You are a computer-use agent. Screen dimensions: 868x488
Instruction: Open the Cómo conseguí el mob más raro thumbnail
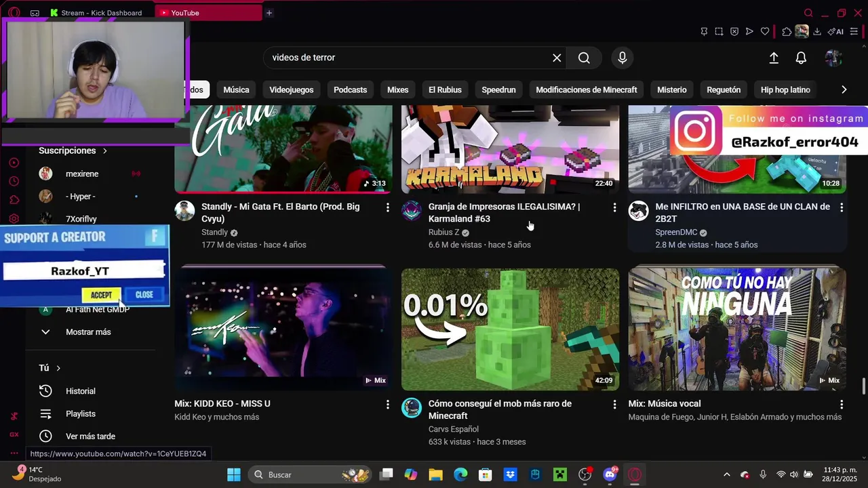click(510, 329)
